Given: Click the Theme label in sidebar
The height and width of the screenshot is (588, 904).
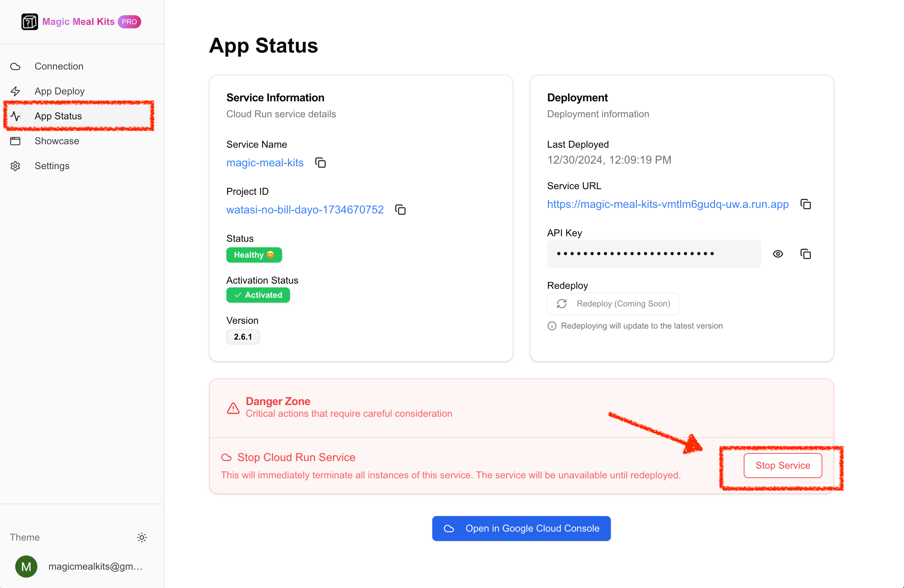Looking at the screenshot, I should 25,537.
